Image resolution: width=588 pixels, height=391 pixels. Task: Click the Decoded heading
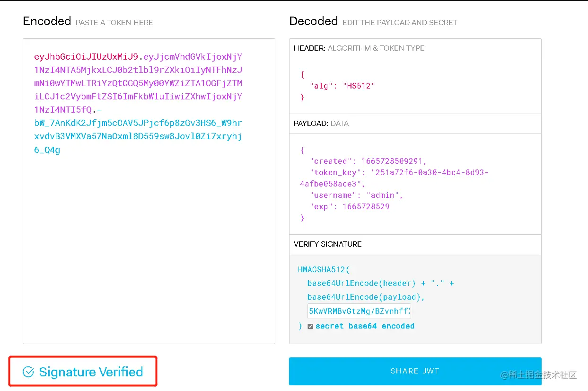[x=313, y=21]
